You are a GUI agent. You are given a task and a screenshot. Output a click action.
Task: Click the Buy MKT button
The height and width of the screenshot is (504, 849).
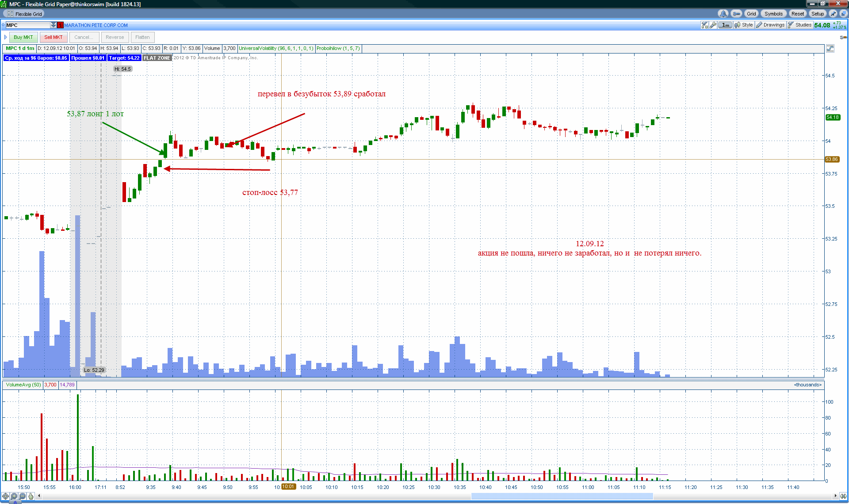(23, 37)
